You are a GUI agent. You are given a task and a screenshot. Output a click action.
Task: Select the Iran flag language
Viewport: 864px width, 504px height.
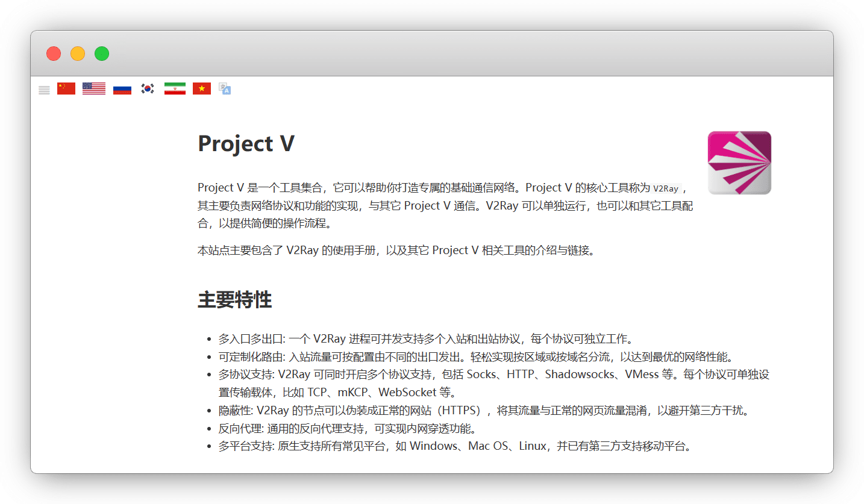click(175, 89)
